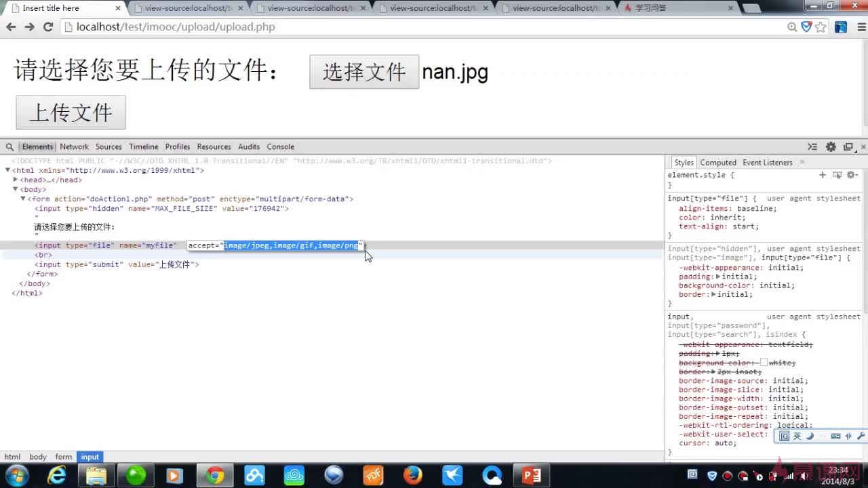Switch to the Sources panel

(x=108, y=147)
